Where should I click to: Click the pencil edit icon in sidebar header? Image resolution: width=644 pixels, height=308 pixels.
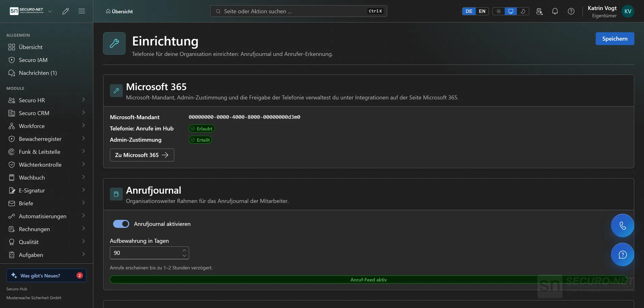coord(66,11)
